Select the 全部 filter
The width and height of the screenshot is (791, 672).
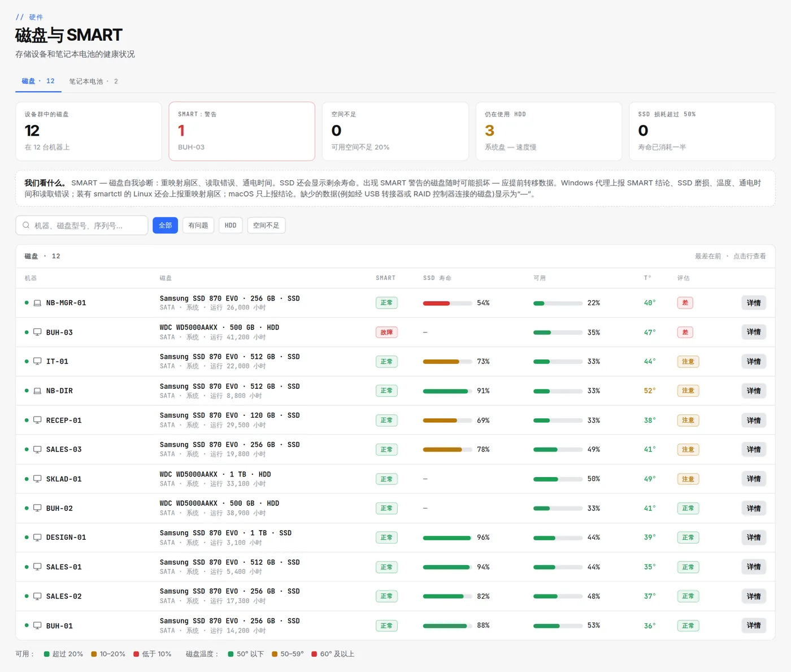point(165,226)
